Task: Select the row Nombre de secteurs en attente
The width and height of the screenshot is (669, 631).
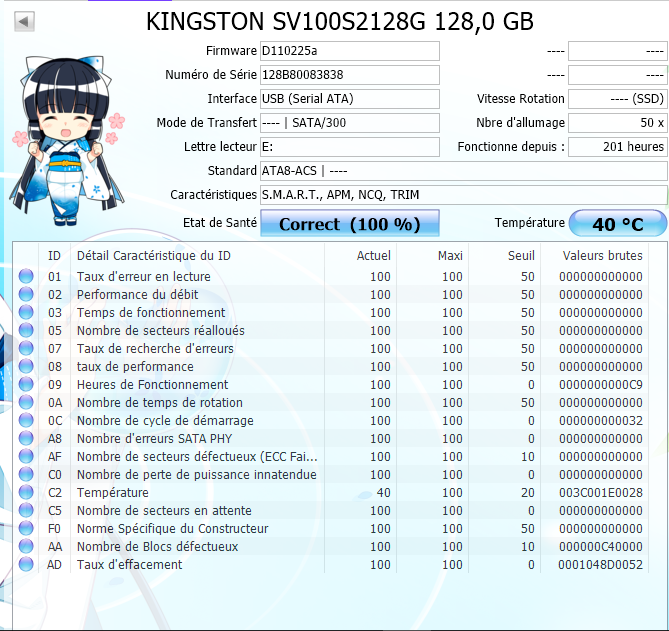Action: pyautogui.click(x=331, y=510)
